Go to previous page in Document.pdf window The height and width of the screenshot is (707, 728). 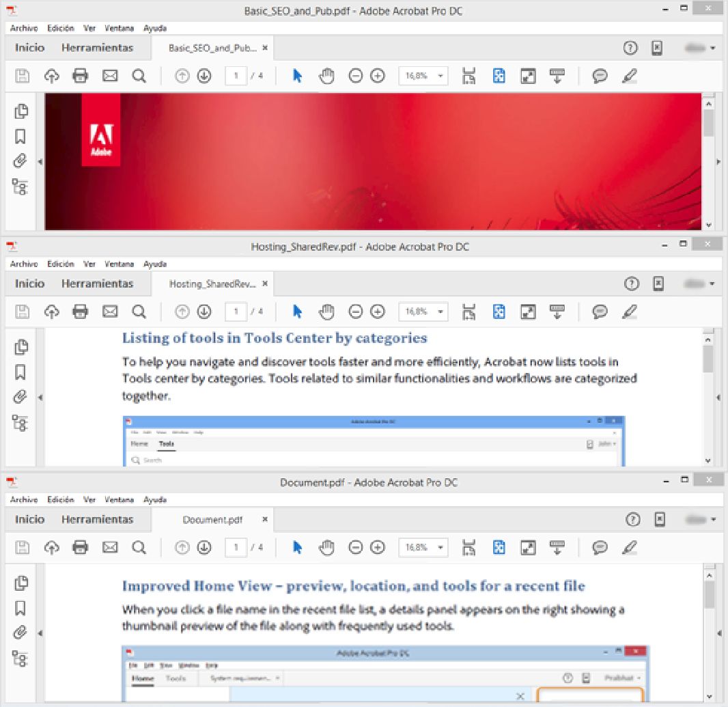[182, 547]
